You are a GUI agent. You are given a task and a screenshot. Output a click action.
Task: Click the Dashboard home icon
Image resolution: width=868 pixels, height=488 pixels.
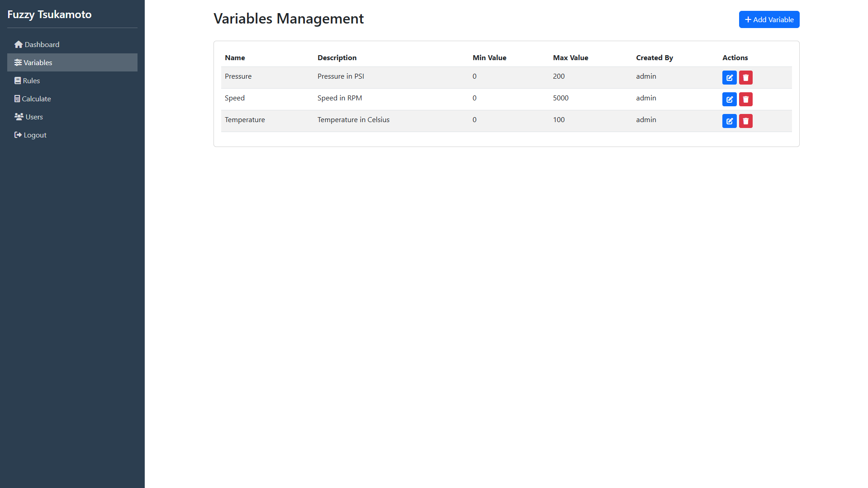[19, 44]
